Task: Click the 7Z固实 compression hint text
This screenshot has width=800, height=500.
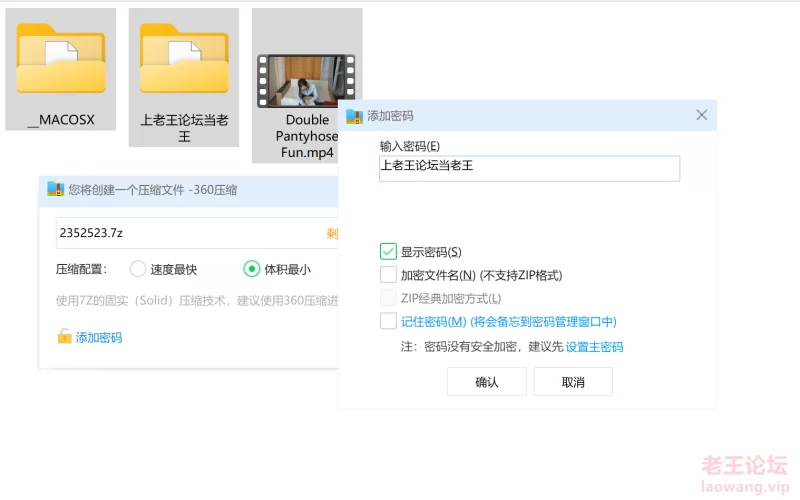Action: (x=197, y=300)
